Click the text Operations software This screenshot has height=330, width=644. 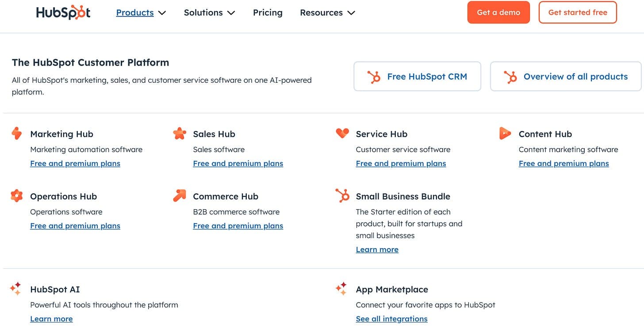coord(66,212)
